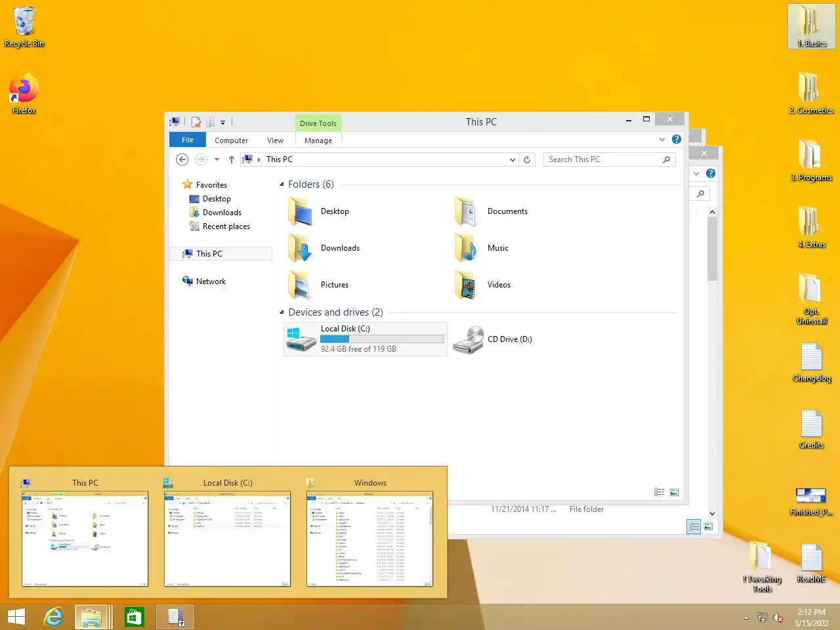Launch Internet Explorer from taskbar
The width and height of the screenshot is (840, 630).
tap(53, 617)
